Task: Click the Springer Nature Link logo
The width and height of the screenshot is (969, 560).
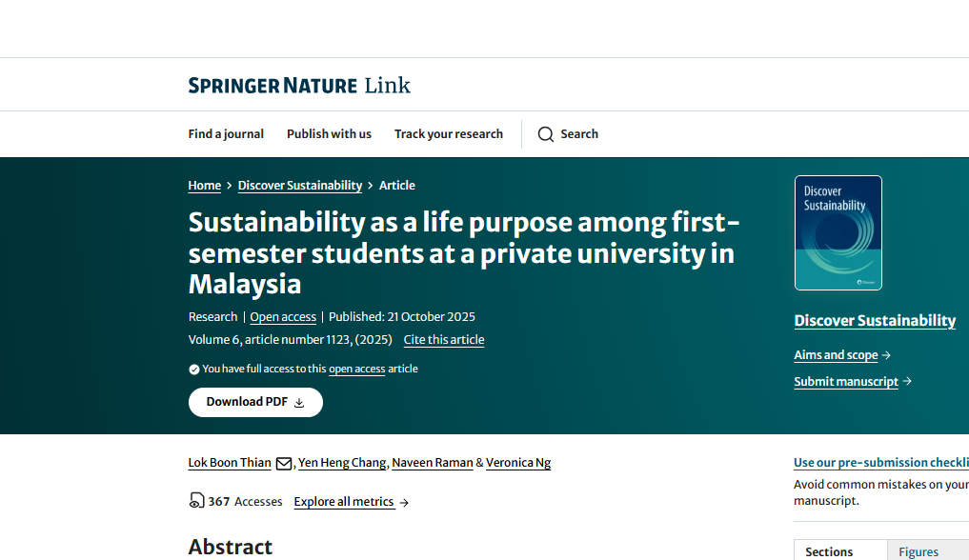Action: [x=298, y=85]
